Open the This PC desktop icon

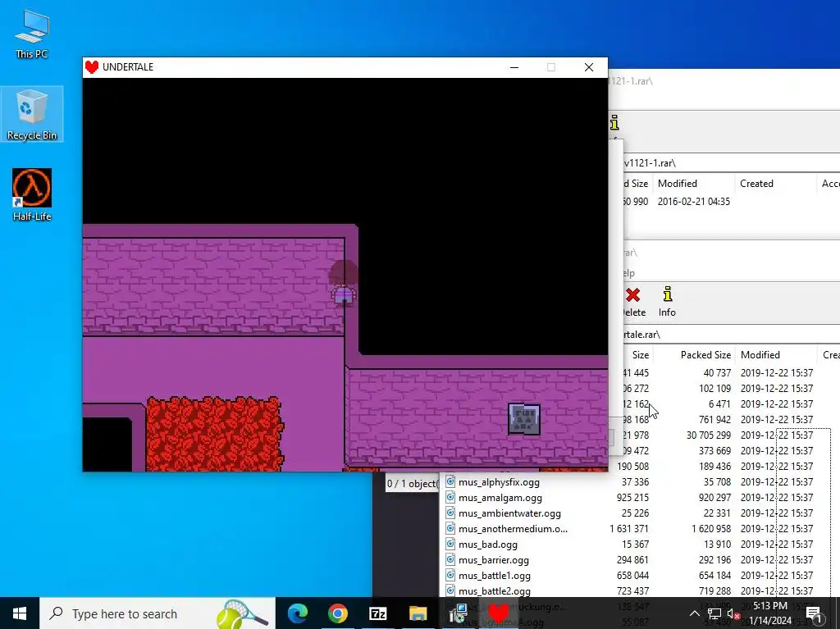click(x=32, y=34)
